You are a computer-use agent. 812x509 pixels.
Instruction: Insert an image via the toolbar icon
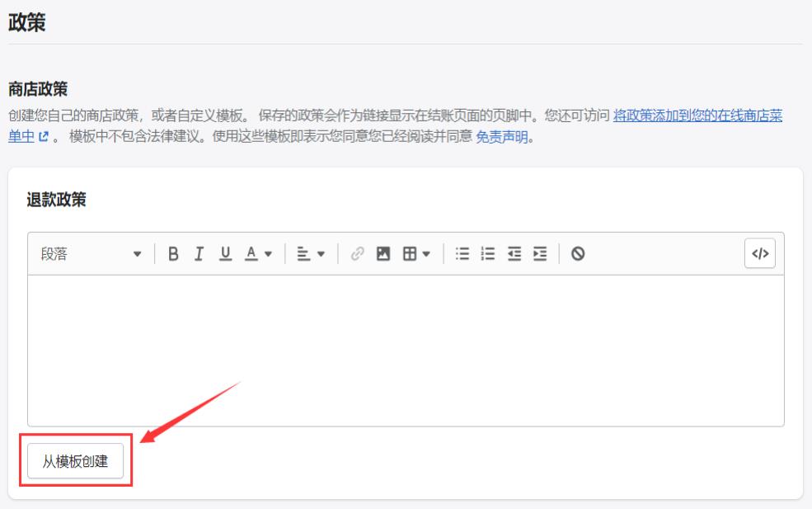click(383, 254)
